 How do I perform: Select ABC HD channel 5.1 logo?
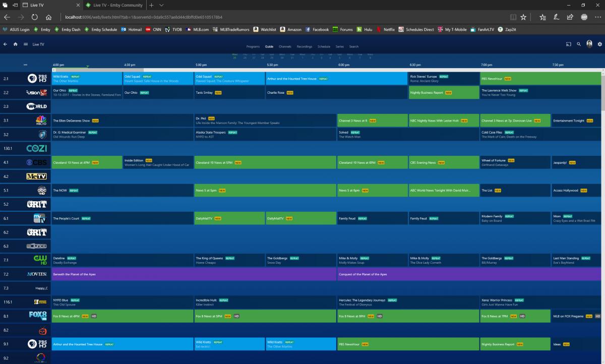pyautogui.click(x=42, y=191)
